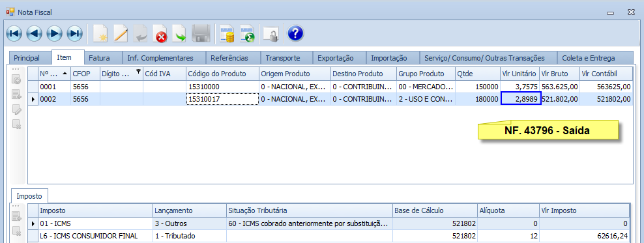
Task: Click product code 15310000 cell
Action: (x=223, y=87)
